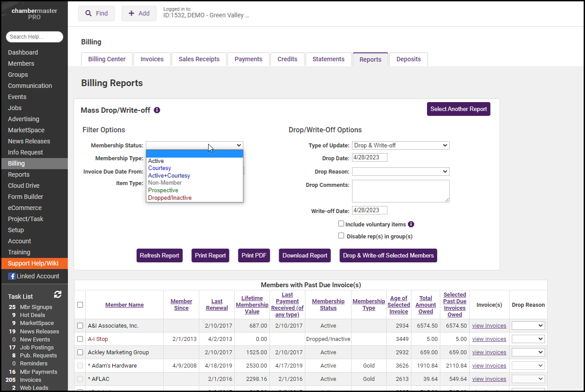Expand the Drop Reason options dropdown

point(400,171)
